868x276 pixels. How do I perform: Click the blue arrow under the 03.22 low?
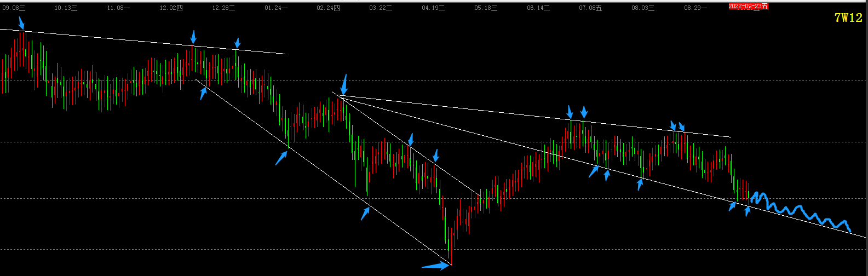[365, 214]
